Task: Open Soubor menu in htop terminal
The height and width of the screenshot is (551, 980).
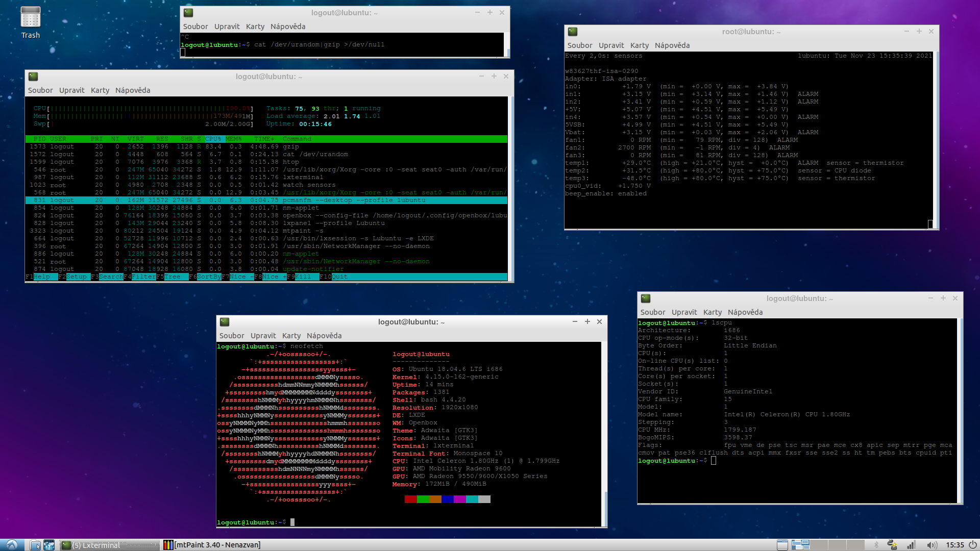Action: tap(40, 90)
